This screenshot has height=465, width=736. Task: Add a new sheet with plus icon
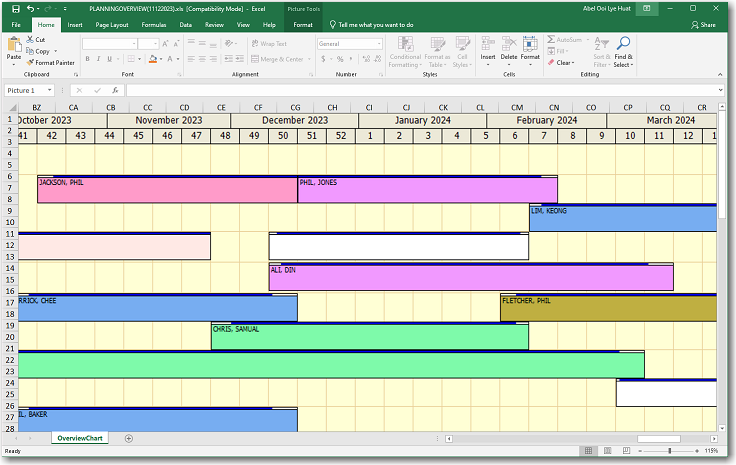tap(128, 438)
